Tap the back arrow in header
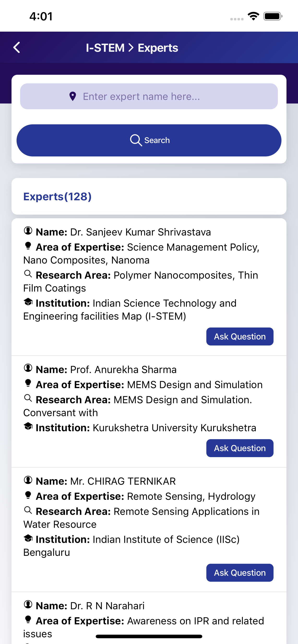298x644 pixels. tap(17, 47)
